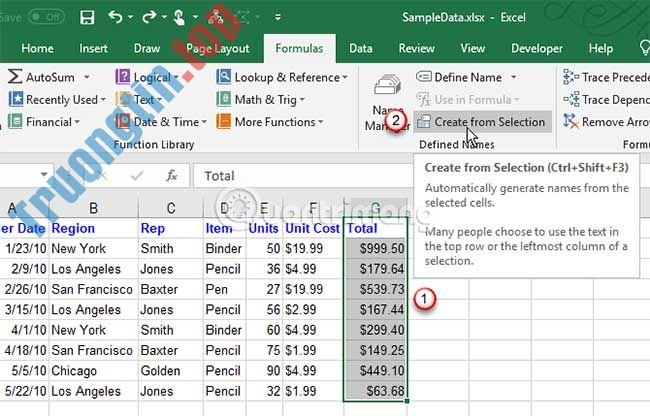The image size is (650, 416).
Task: Switch to the View tab
Action: pyautogui.click(x=473, y=48)
